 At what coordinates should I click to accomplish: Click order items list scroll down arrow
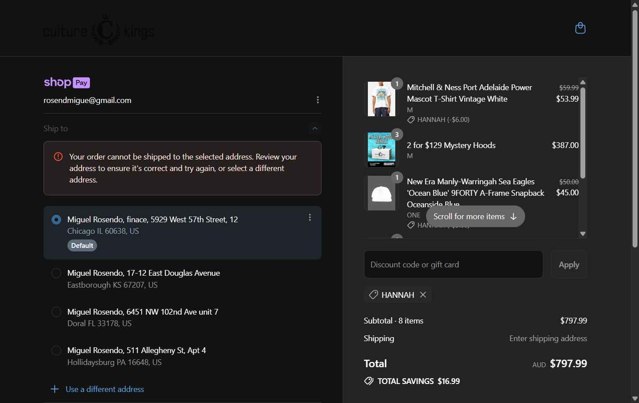583,233
